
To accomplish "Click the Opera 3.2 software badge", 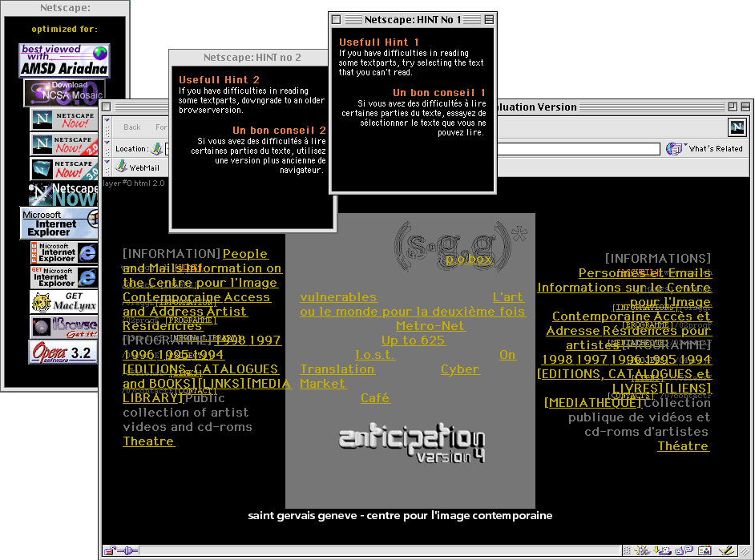I will [63, 352].
